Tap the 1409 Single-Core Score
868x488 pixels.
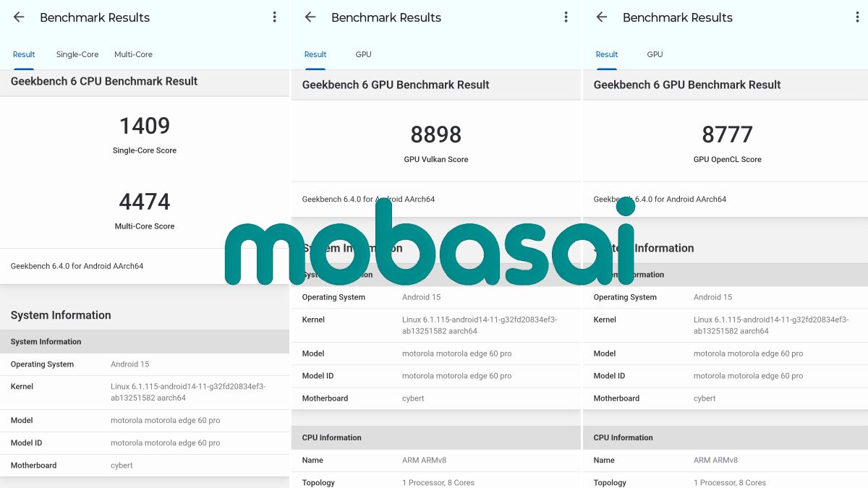(145, 127)
